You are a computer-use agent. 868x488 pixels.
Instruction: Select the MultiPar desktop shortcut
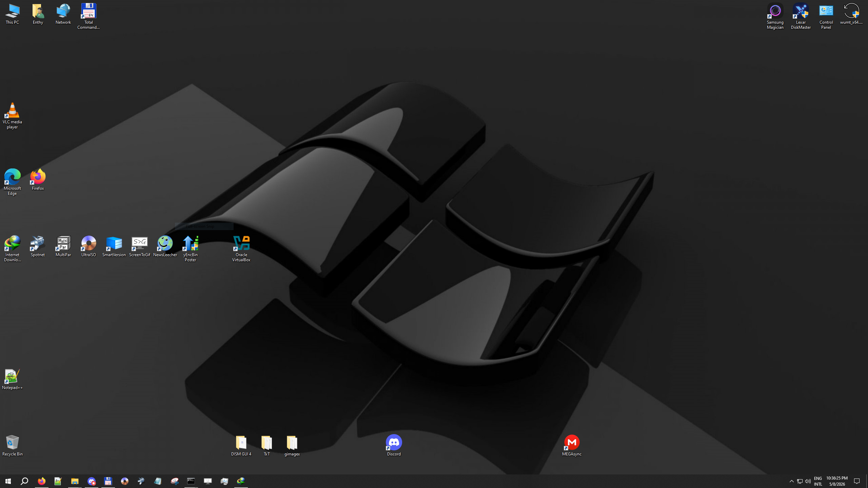pos(63,246)
